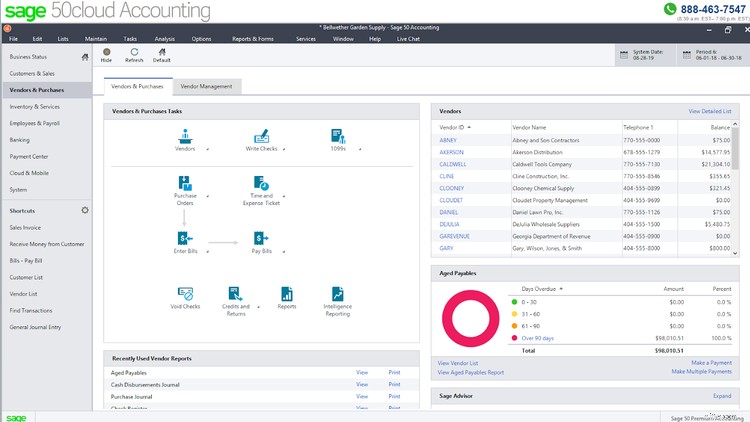Click the Hide toolbar button
Viewport: 750px width, 422px height.
pyautogui.click(x=106, y=55)
